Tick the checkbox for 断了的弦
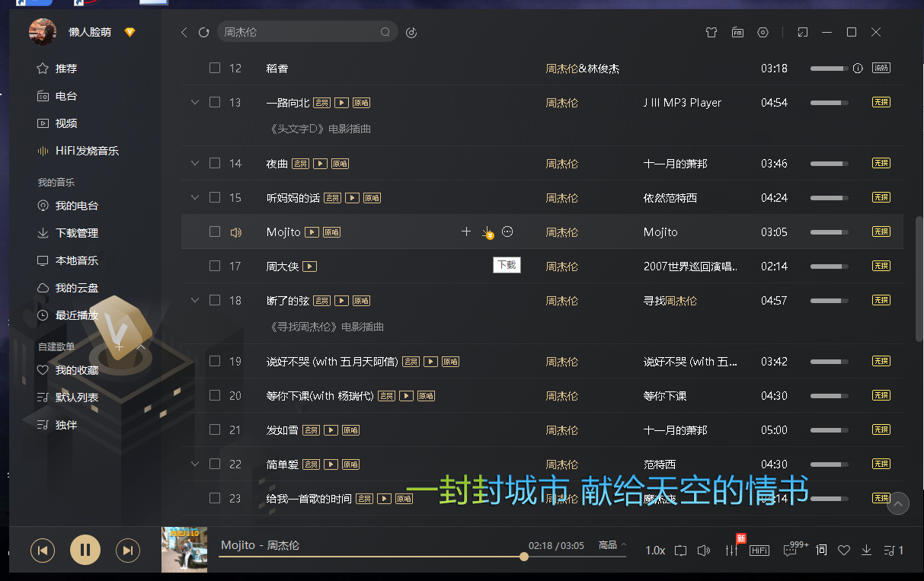The width and height of the screenshot is (924, 581). [x=215, y=300]
